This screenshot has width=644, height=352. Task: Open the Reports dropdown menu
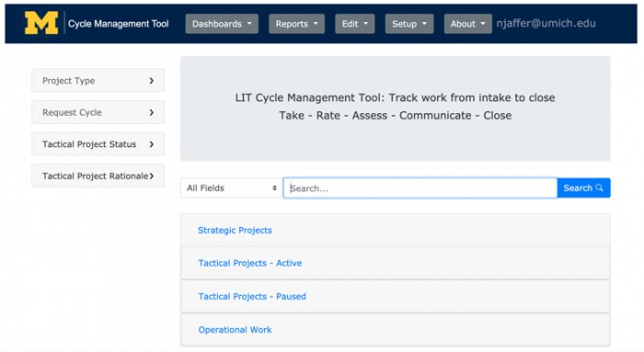coord(296,24)
